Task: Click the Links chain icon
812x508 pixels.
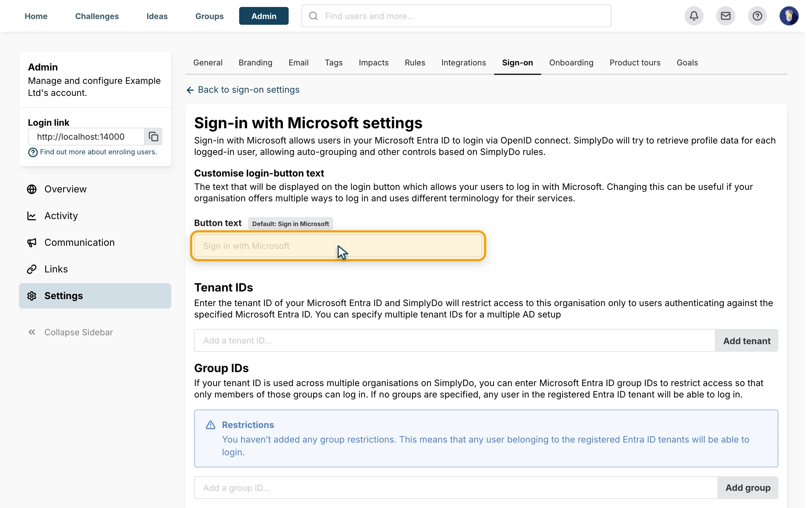Action: coord(32,269)
